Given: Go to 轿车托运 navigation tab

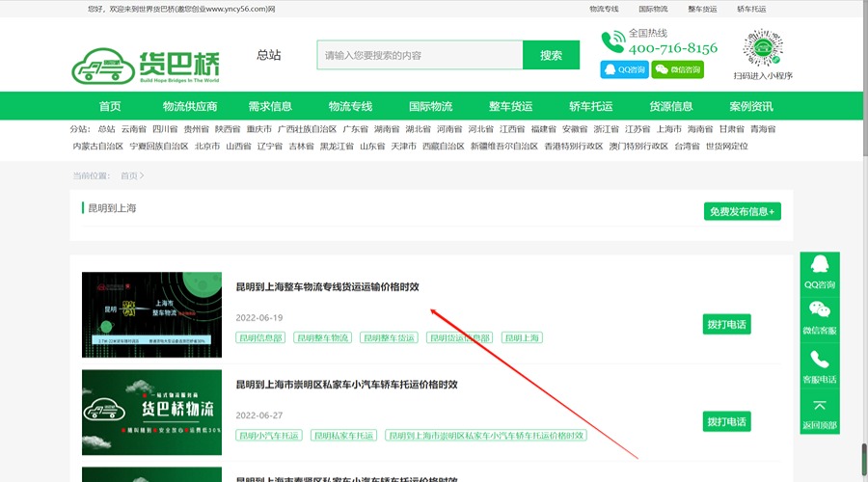Looking at the screenshot, I should (x=591, y=106).
